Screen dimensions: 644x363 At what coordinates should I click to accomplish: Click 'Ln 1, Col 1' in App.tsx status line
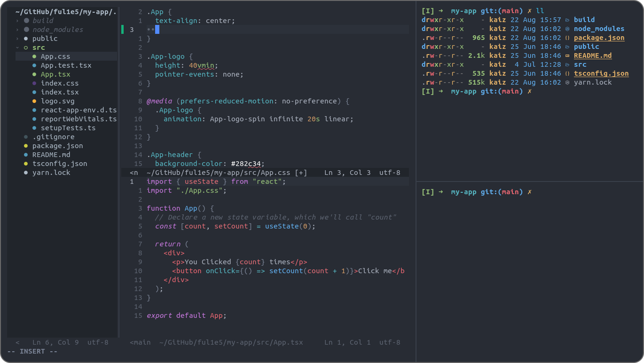click(x=347, y=342)
